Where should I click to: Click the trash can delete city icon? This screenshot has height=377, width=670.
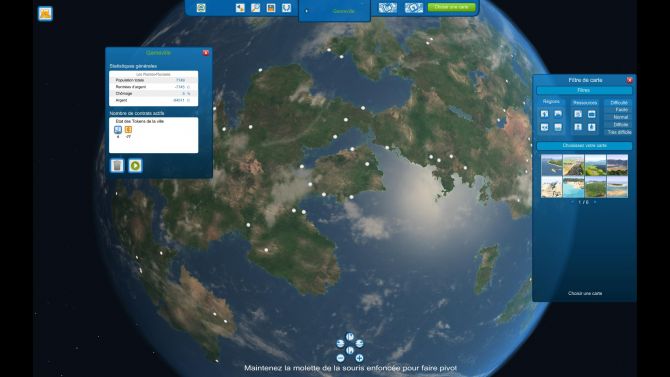click(x=117, y=165)
